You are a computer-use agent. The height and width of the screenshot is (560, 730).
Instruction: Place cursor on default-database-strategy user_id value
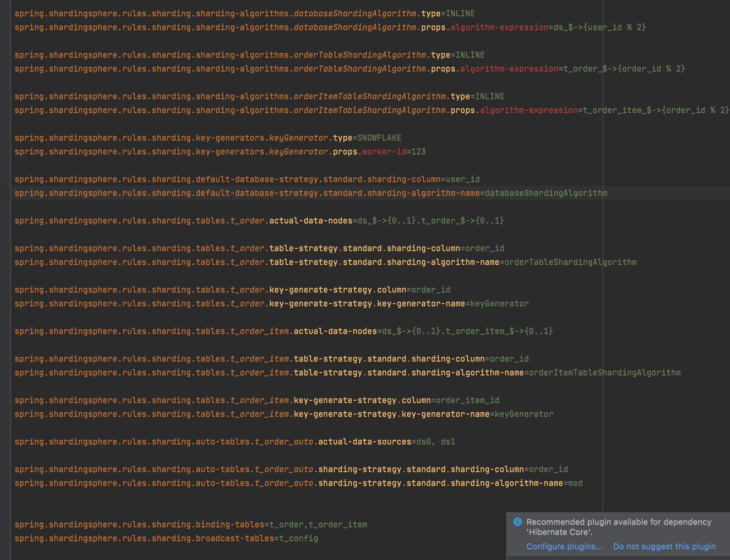tap(463, 179)
